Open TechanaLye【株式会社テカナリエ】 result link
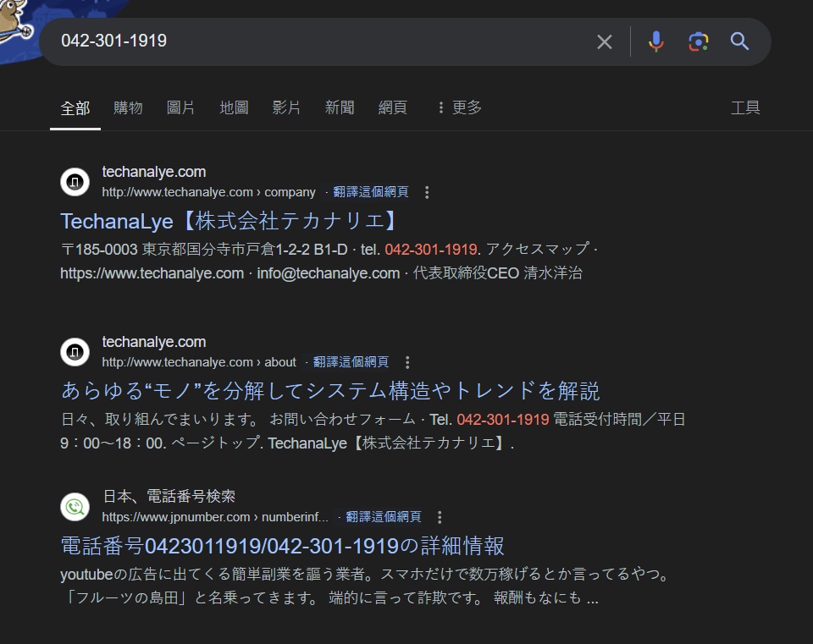The image size is (813, 644). (x=229, y=221)
